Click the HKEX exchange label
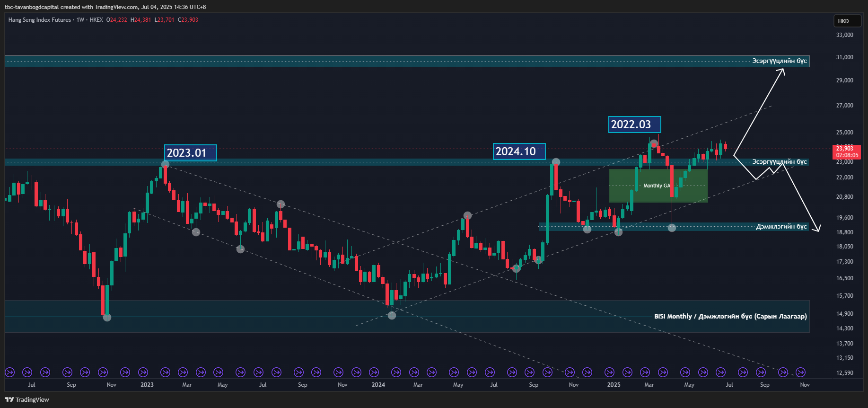 (96, 20)
